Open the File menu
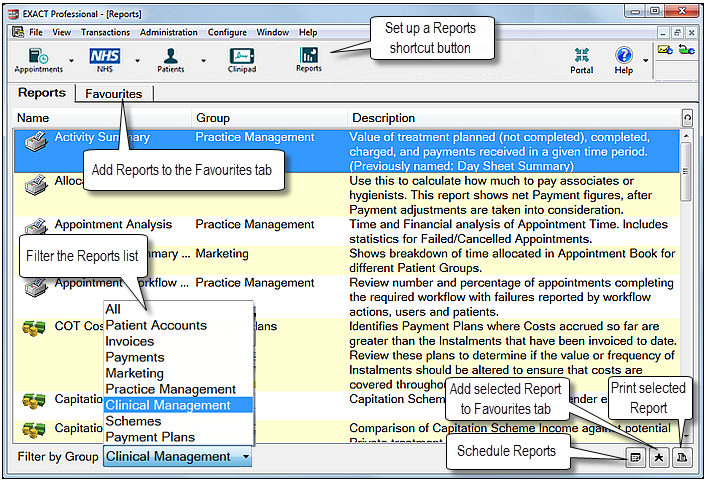706x481 pixels. [x=36, y=32]
